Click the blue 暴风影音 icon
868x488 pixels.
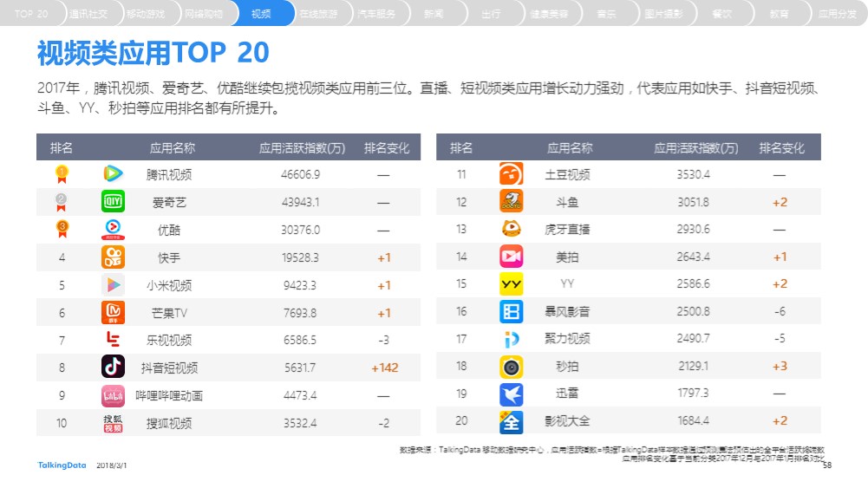[511, 311]
